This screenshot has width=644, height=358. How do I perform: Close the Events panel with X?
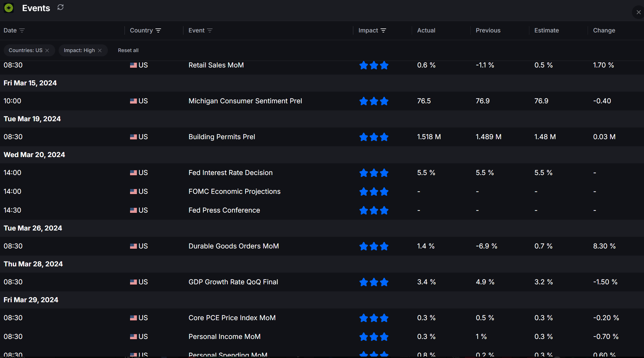click(639, 12)
